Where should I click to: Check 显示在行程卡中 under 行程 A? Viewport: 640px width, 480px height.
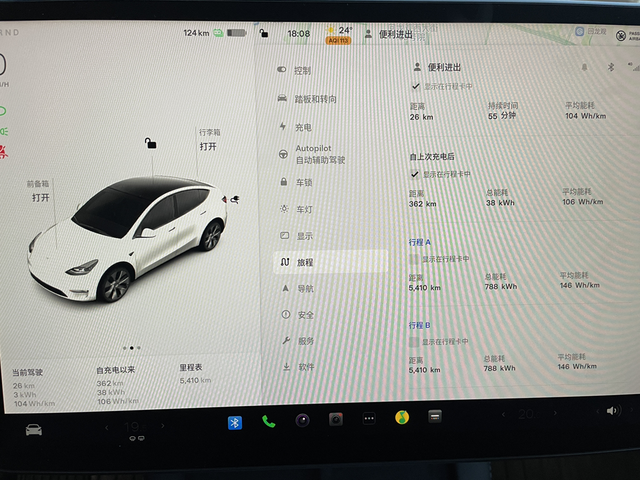[414, 259]
